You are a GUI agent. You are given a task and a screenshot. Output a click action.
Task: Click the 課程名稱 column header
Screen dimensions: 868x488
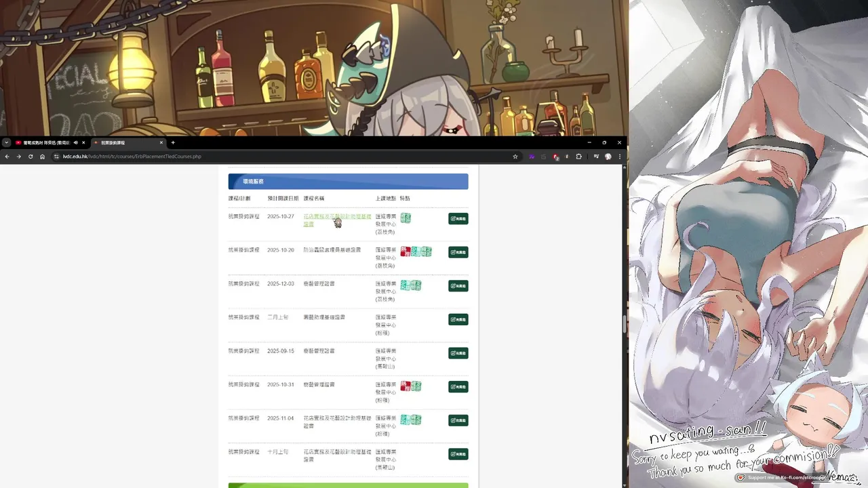coord(314,199)
